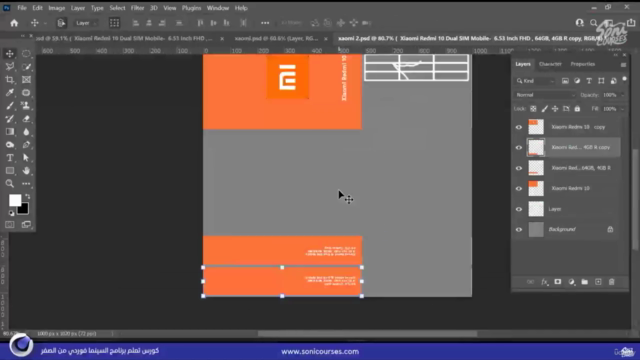Open the Kind filter dropdown
This screenshot has height=360, width=640.
[x=535, y=81]
